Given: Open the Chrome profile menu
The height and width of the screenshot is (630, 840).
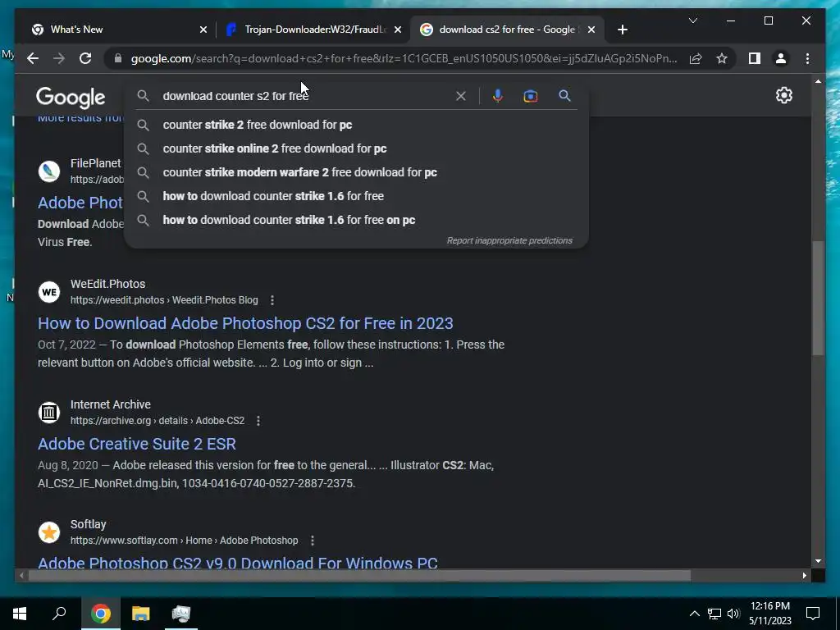Looking at the screenshot, I should point(781,58).
